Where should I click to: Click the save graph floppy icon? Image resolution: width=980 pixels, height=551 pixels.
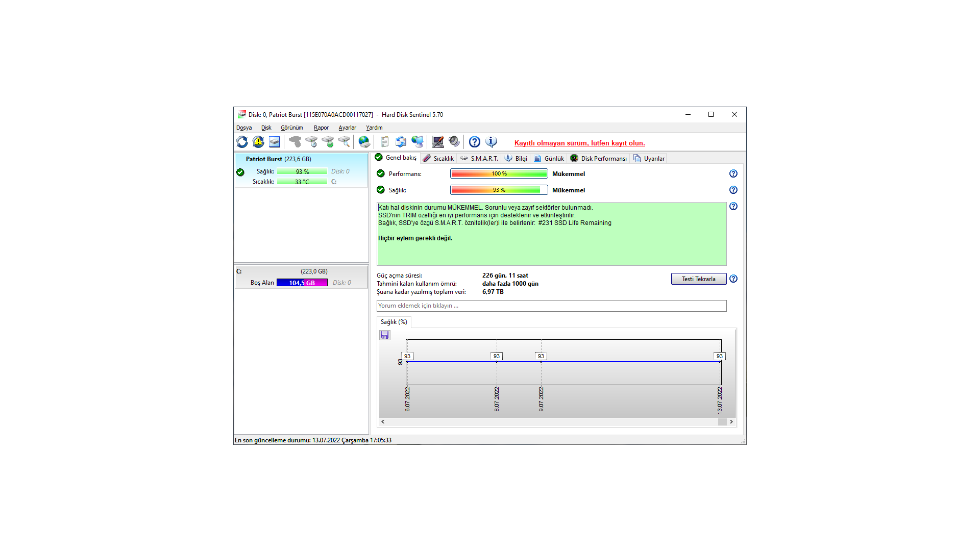click(x=385, y=335)
